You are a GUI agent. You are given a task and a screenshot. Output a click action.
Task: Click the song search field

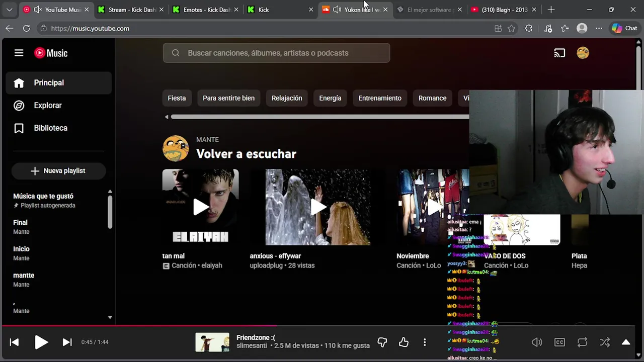pos(276,53)
